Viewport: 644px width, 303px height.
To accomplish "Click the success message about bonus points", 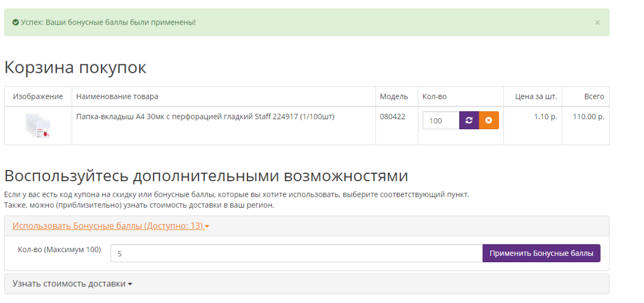I will click(108, 23).
